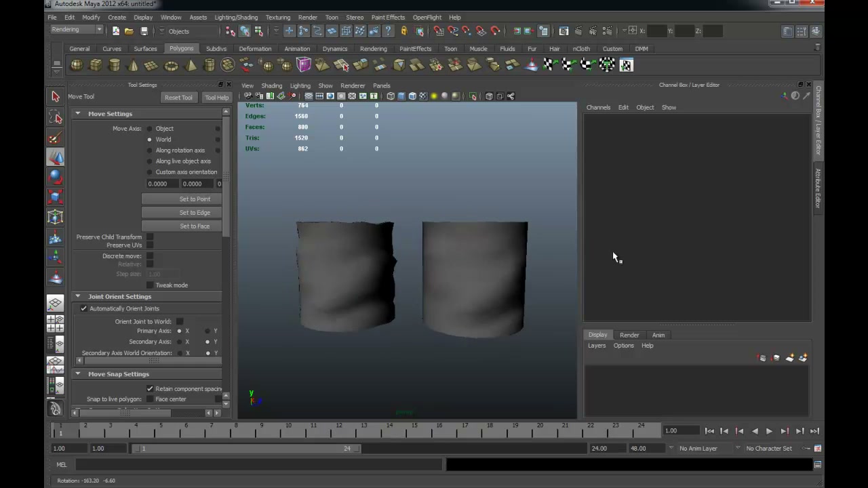Open the Create menu
The width and height of the screenshot is (868, 488).
click(117, 18)
